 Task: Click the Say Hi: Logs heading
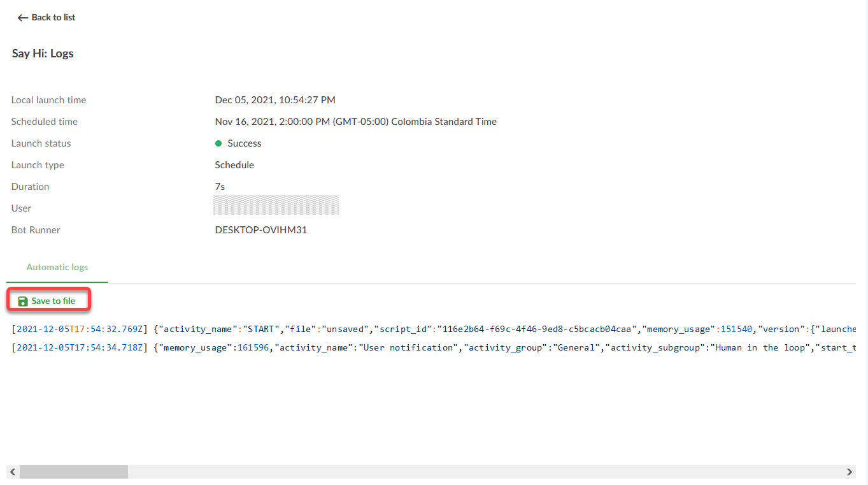tap(43, 54)
